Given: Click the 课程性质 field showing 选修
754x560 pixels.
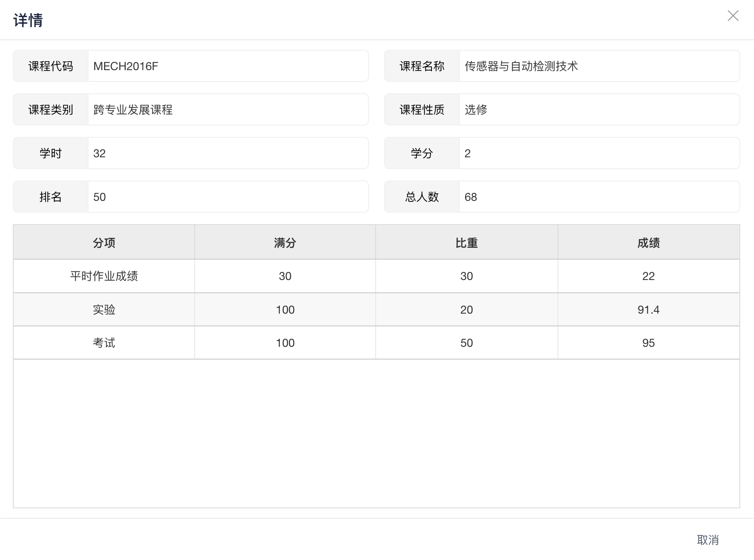Looking at the screenshot, I should pos(599,110).
